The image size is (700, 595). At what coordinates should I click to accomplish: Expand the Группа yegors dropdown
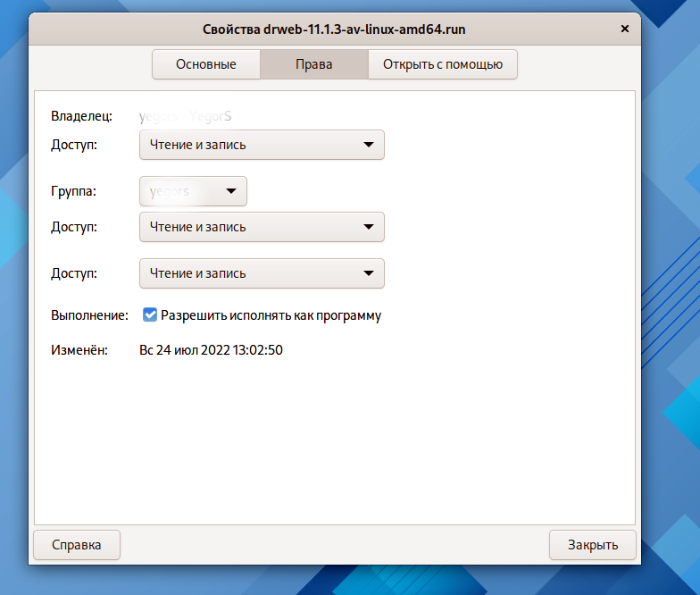coord(193,191)
